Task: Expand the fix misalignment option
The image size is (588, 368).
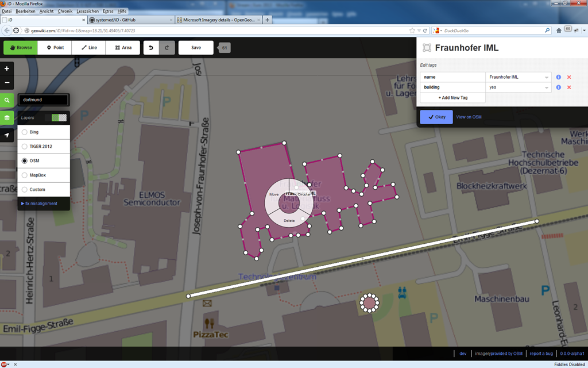Action: [39, 204]
